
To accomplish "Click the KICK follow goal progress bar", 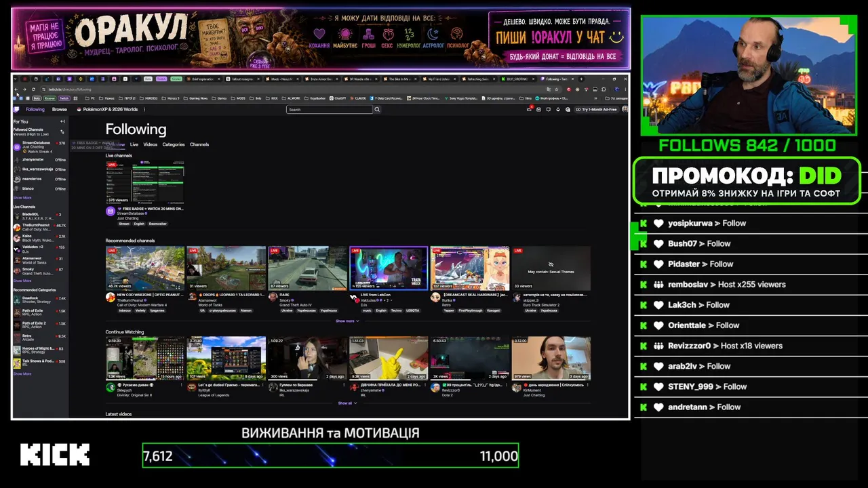I will 330,455.
